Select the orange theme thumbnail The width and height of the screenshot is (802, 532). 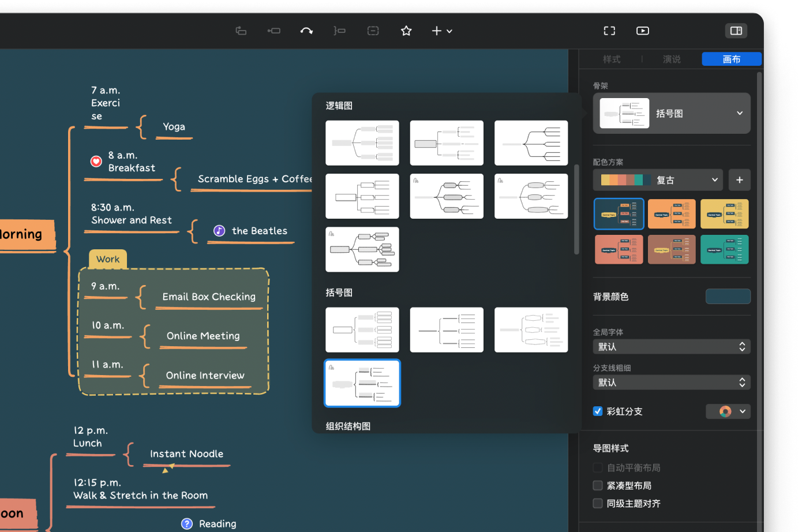coord(672,213)
